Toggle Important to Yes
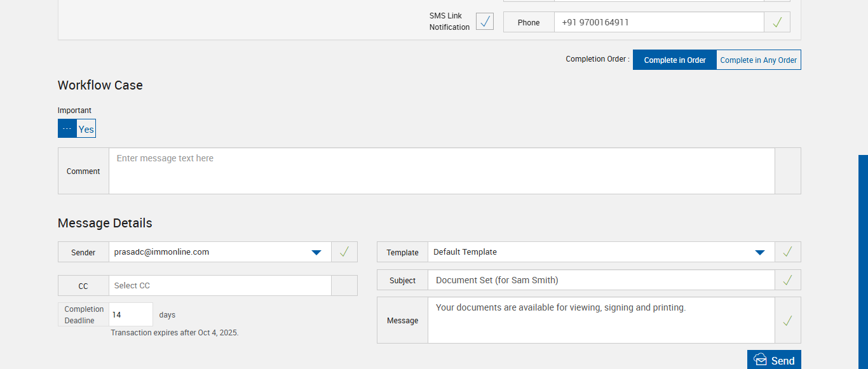 click(x=86, y=129)
